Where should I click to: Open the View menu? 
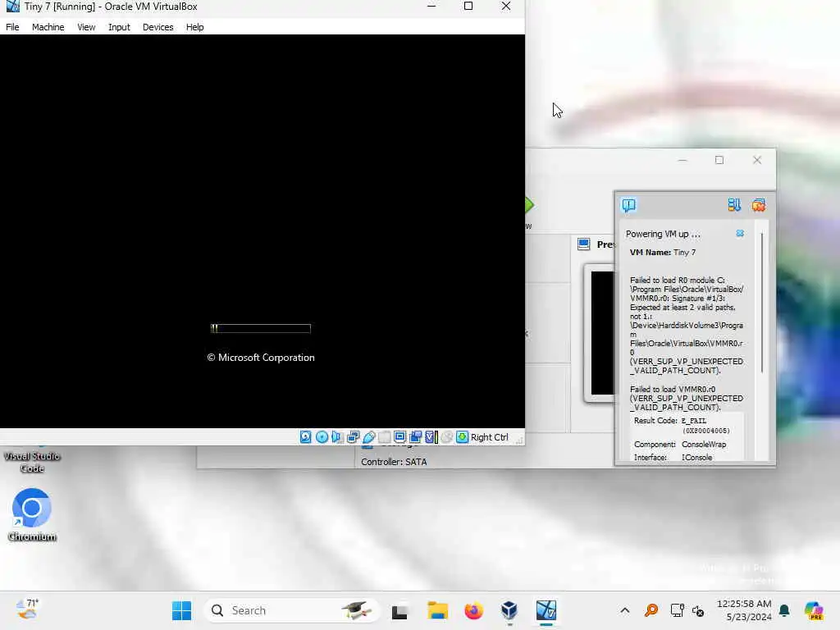(86, 27)
